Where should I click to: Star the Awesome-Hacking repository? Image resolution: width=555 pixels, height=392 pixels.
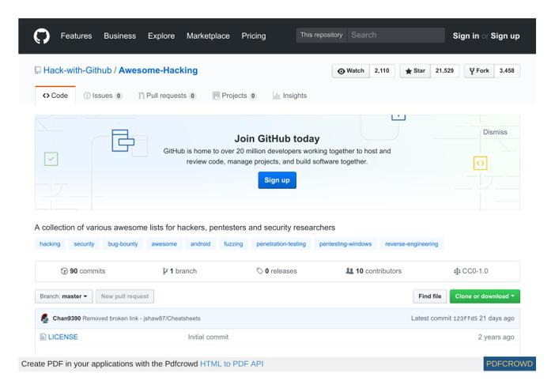pyautogui.click(x=415, y=71)
